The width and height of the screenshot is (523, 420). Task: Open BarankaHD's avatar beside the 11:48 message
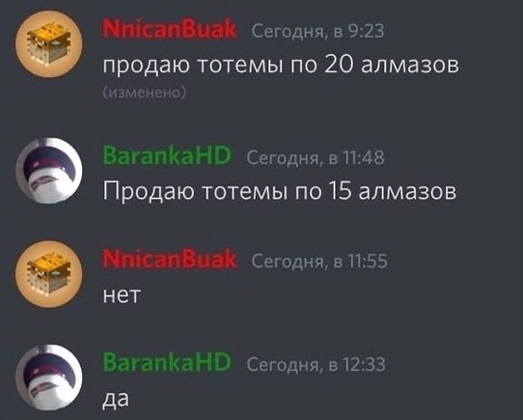(48, 171)
